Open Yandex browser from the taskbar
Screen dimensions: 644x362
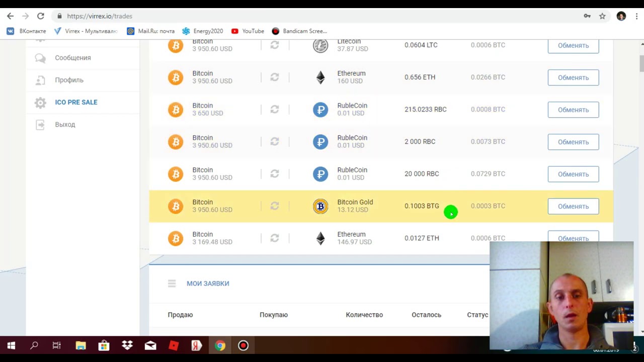click(x=197, y=345)
